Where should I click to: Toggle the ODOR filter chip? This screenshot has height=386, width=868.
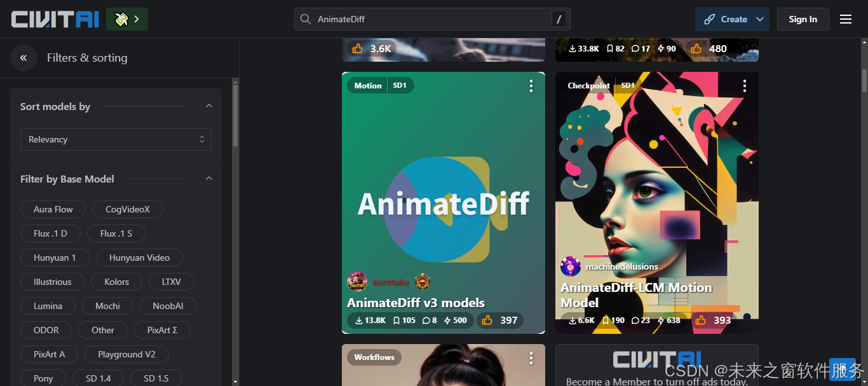[46, 330]
